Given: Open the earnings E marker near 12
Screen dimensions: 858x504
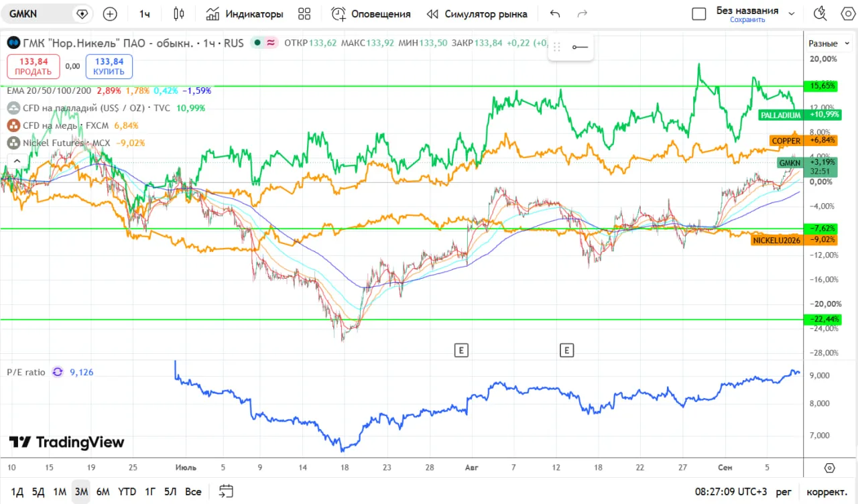Looking at the screenshot, I should click(567, 350).
